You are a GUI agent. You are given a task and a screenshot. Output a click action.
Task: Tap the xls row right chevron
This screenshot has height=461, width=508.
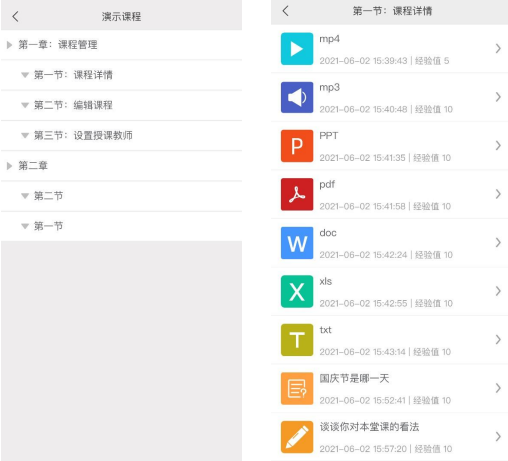click(x=498, y=291)
